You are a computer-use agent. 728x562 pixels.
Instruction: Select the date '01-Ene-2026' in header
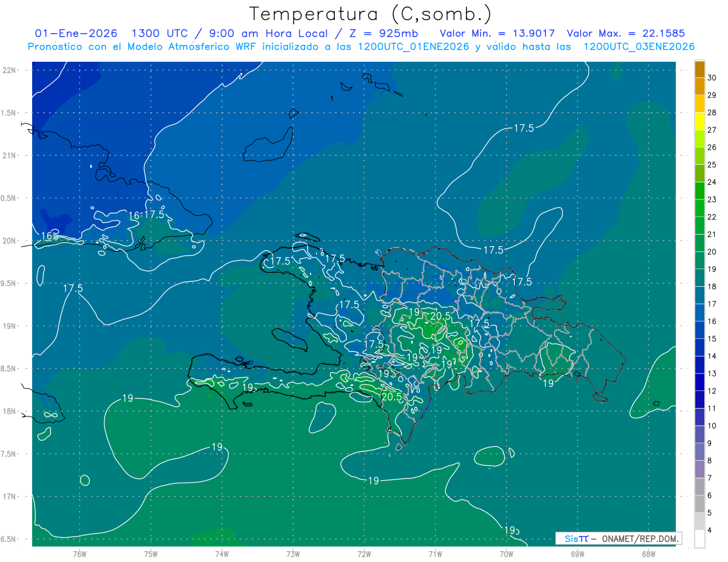click(x=76, y=33)
